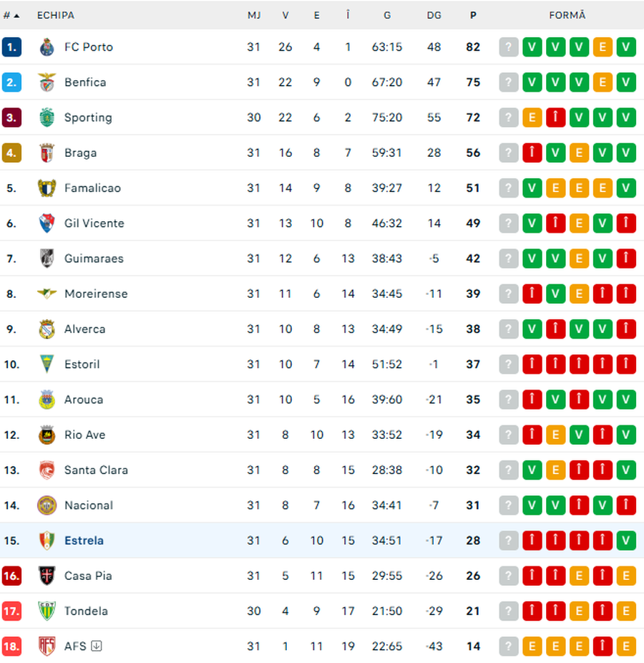Click Estrela's latest green win badge
This screenshot has height=663, width=644.
coord(625,541)
